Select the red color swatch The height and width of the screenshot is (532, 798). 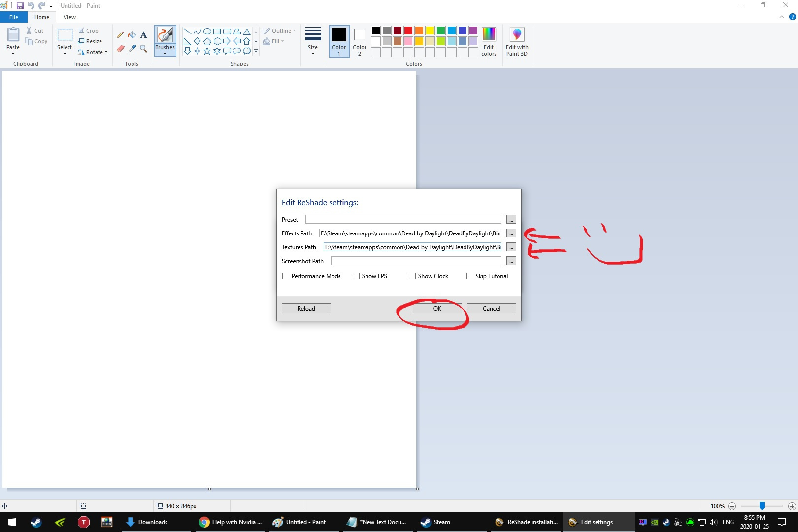tap(408, 31)
